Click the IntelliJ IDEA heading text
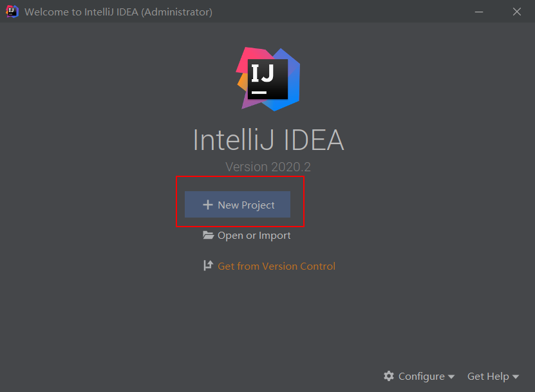This screenshot has height=392, width=535. [x=268, y=140]
